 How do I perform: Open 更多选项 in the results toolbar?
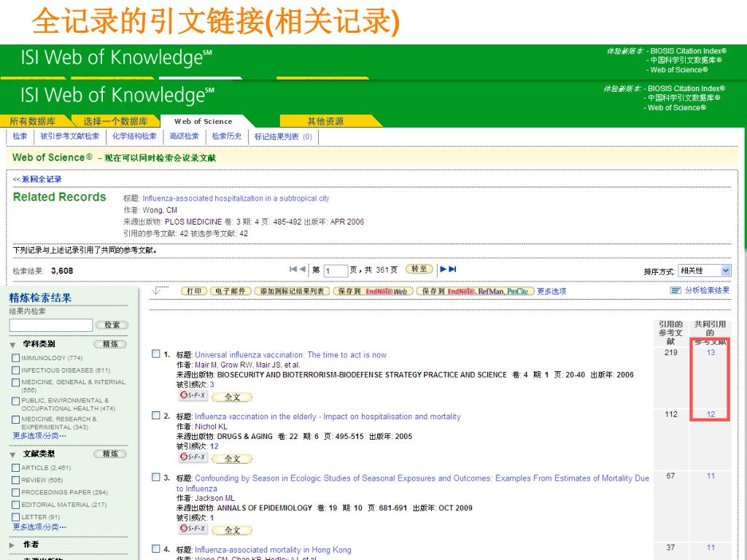click(551, 291)
